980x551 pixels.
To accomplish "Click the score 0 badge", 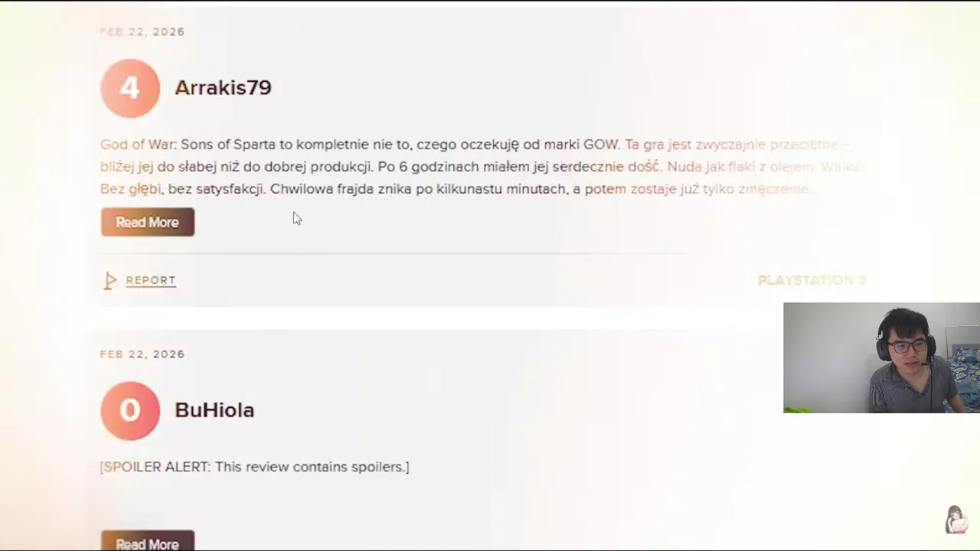I will (130, 411).
